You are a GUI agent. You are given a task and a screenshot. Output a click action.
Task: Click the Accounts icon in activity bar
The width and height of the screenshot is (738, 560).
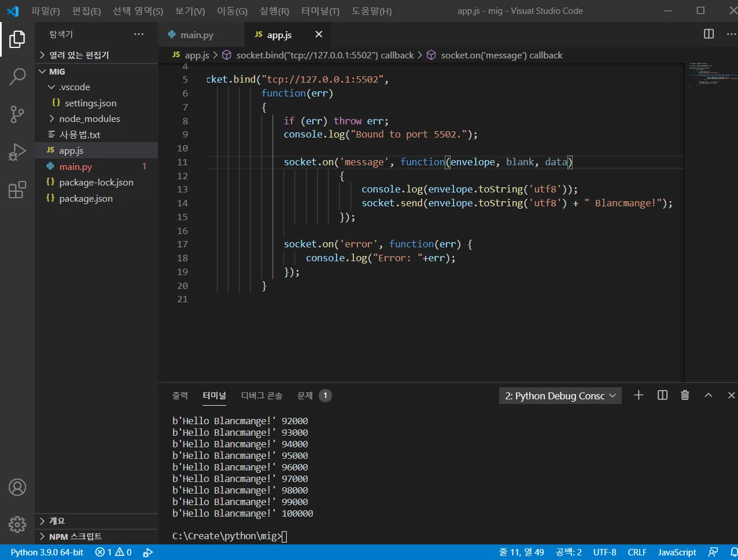[x=17, y=487]
